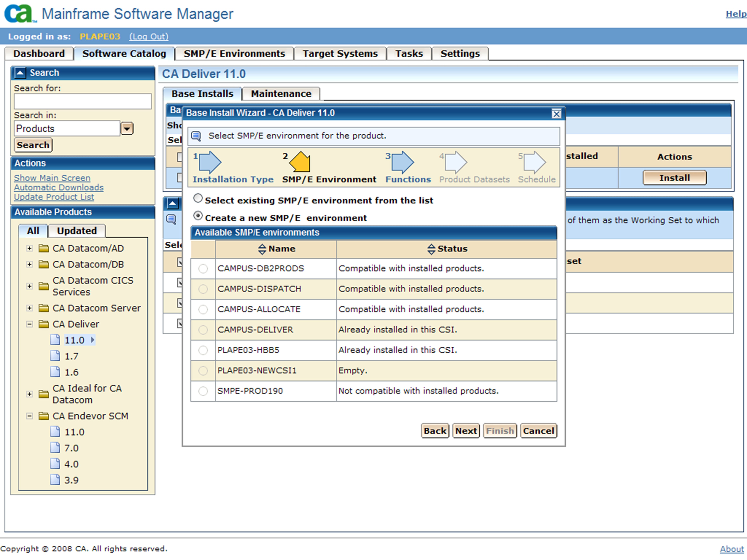Click the Search for text field
The width and height of the screenshot is (747, 560).
pyautogui.click(x=82, y=102)
